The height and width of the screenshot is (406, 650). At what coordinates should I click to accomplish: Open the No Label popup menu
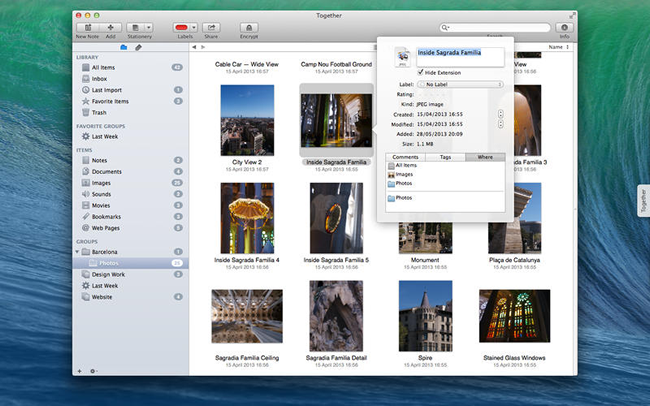[459, 85]
